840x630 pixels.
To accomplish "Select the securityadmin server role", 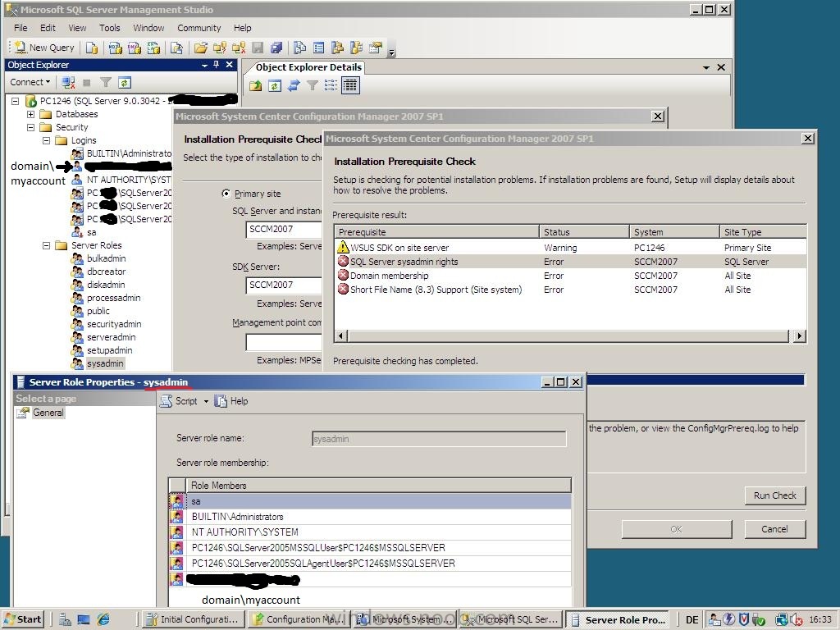I will coord(114,324).
